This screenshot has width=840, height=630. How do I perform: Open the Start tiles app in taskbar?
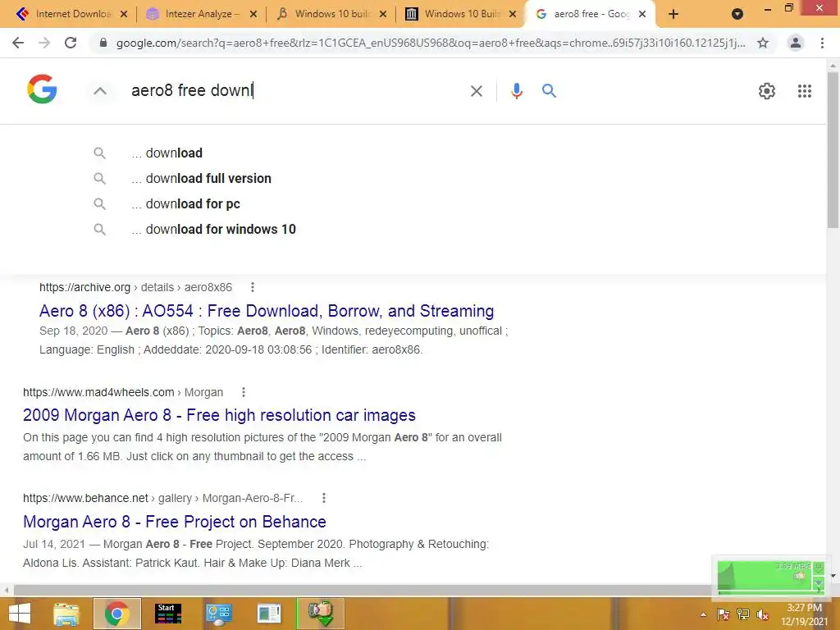click(168, 614)
